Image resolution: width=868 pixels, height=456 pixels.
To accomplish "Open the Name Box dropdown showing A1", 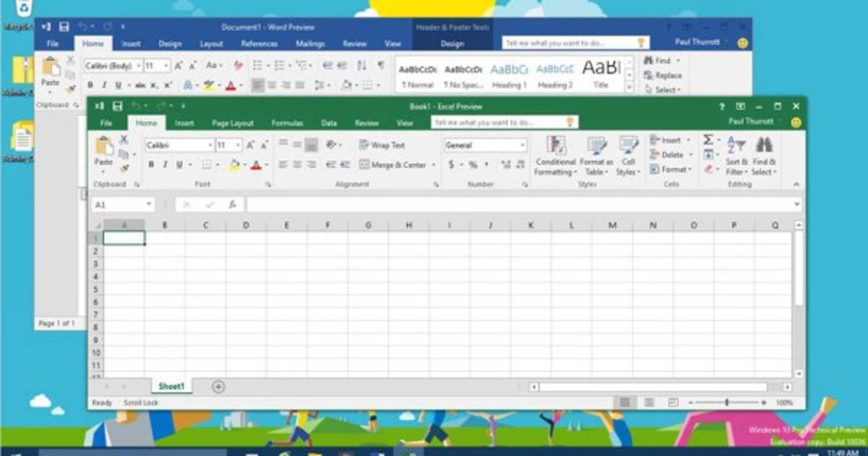I will [149, 205].
